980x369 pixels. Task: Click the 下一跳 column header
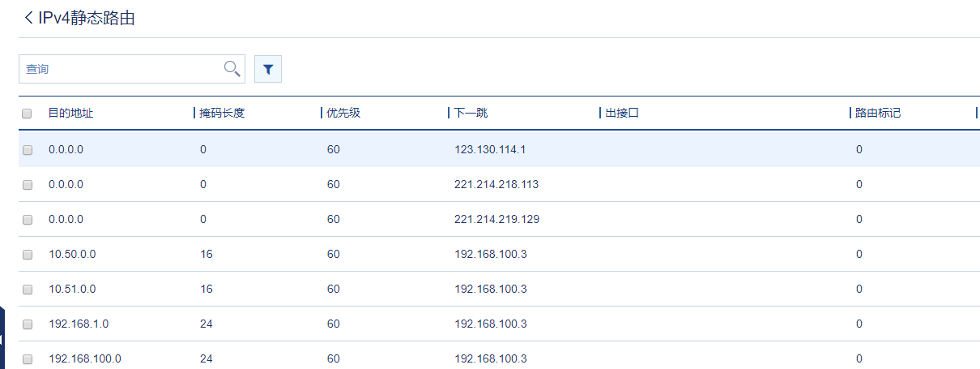click(471, 114)
